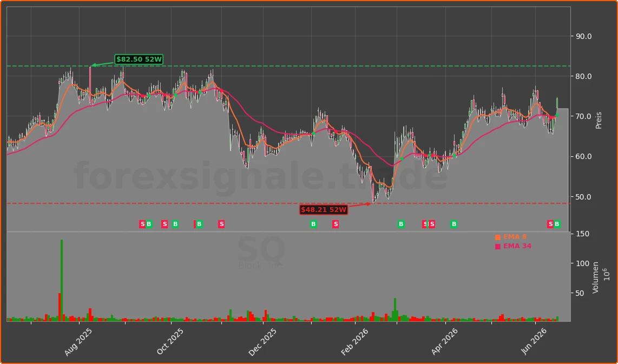
Task: Click the B signal marker at early October 2025
Action: [175, 224]
